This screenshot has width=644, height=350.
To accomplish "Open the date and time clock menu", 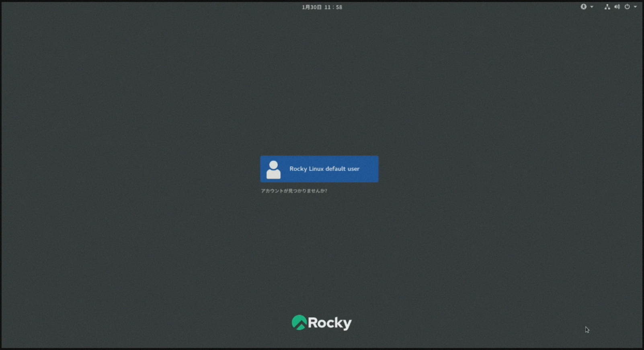I will tap(322, 7).
